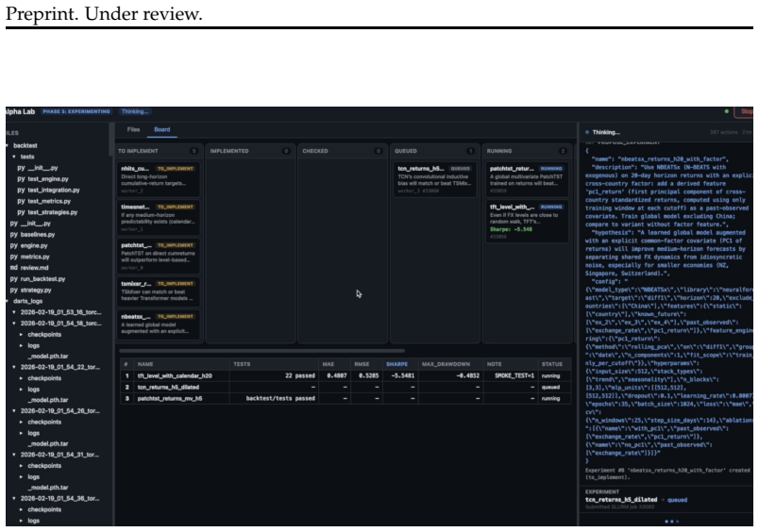
Task: Click the 0.5285 RMSE value
Action: point(369,375)
